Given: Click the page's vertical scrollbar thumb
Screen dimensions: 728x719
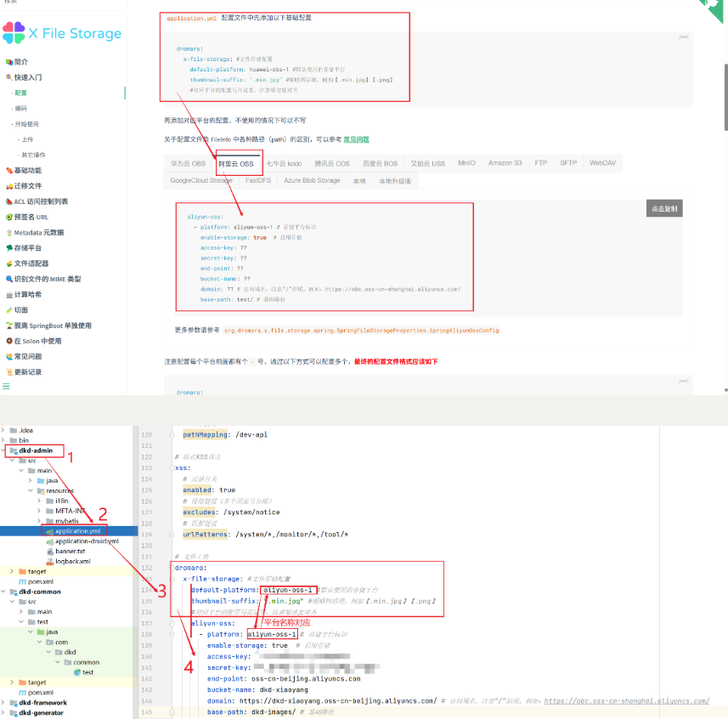Looking at the screenshot, I should (x=725, y=97).
